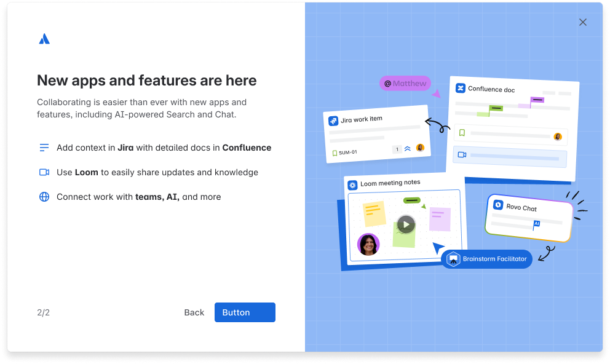The image size is (610, 364).
Task: Click the Loom icon on meeting notes card
Action: tap(352, 185)
